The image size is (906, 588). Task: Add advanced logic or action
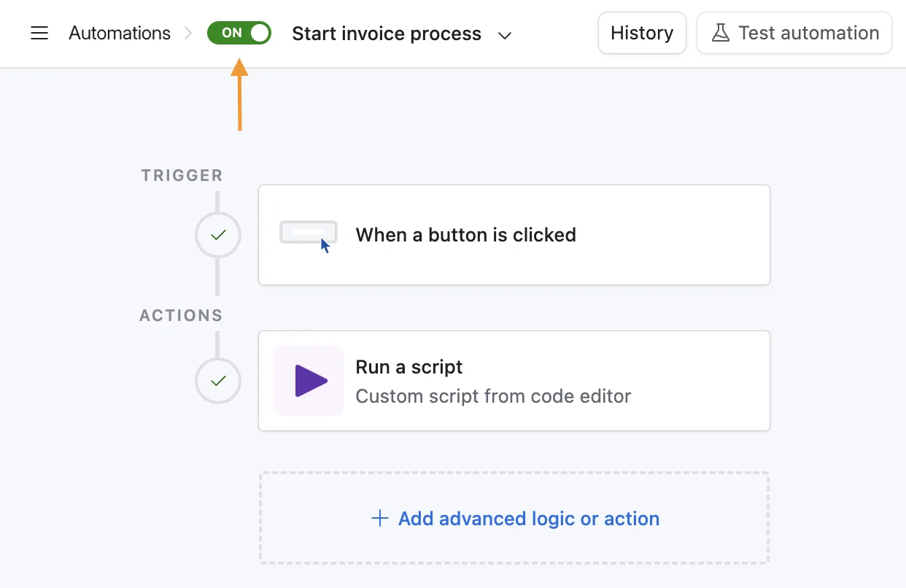[x=514, y=518]
